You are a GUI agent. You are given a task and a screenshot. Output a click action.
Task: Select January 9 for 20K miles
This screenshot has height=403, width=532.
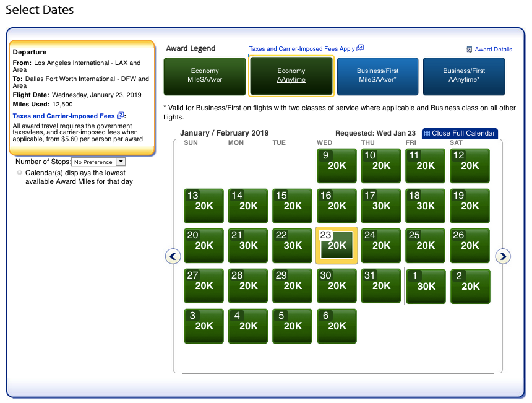[x=337, y=165]
